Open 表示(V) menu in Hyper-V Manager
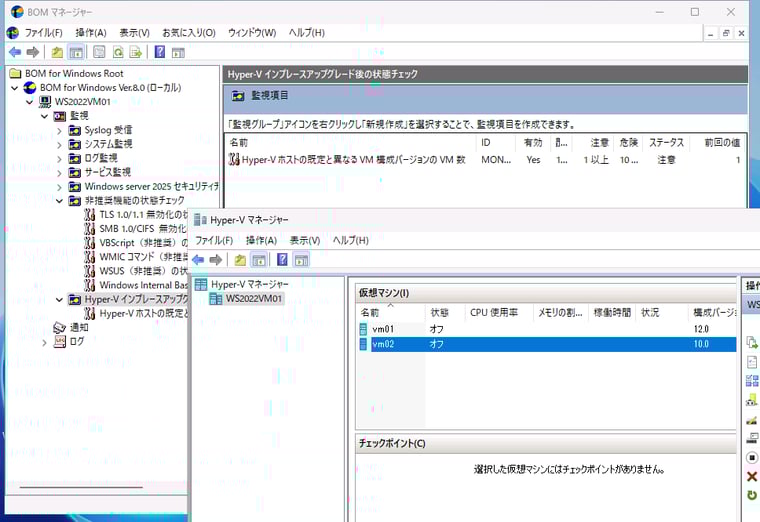The height and width of the screenshot is (522, 760). 305,240
